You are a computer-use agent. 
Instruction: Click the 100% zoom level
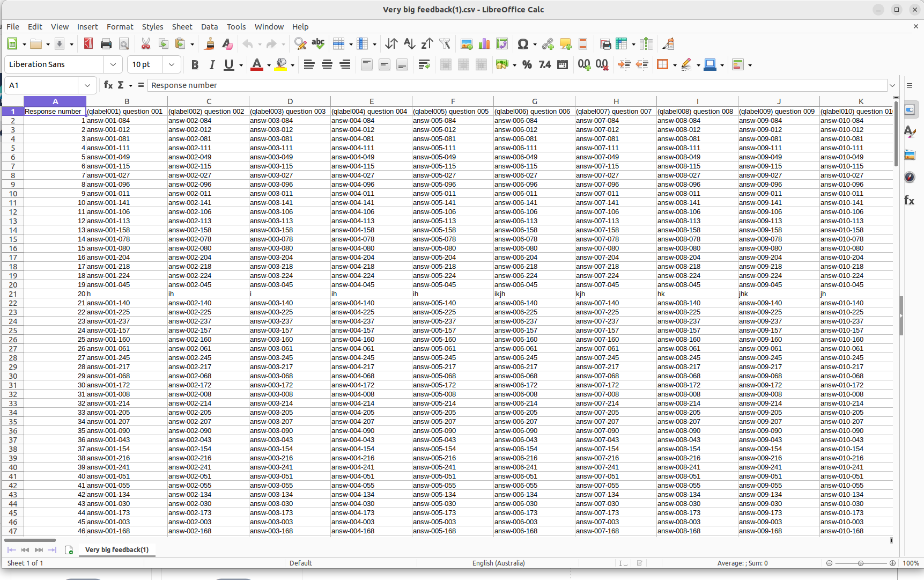(x=911, y=563)
